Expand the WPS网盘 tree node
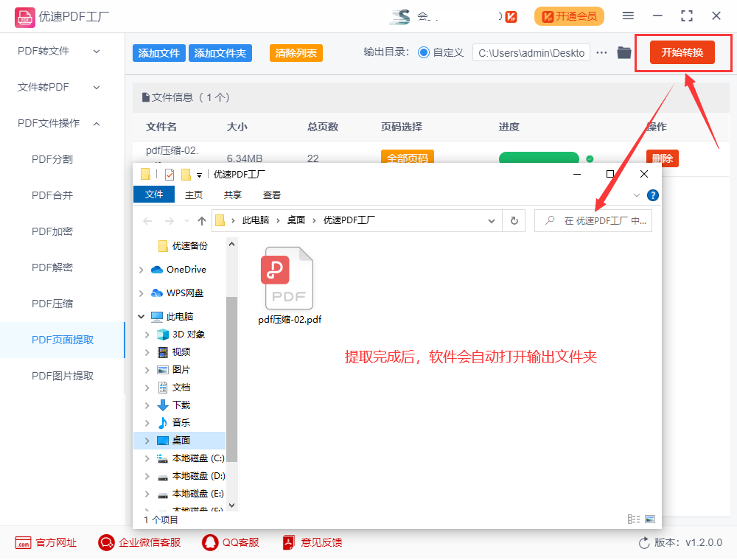Viewport: 737px width, 560px height. pyautogui.click(x=142, y=293)
